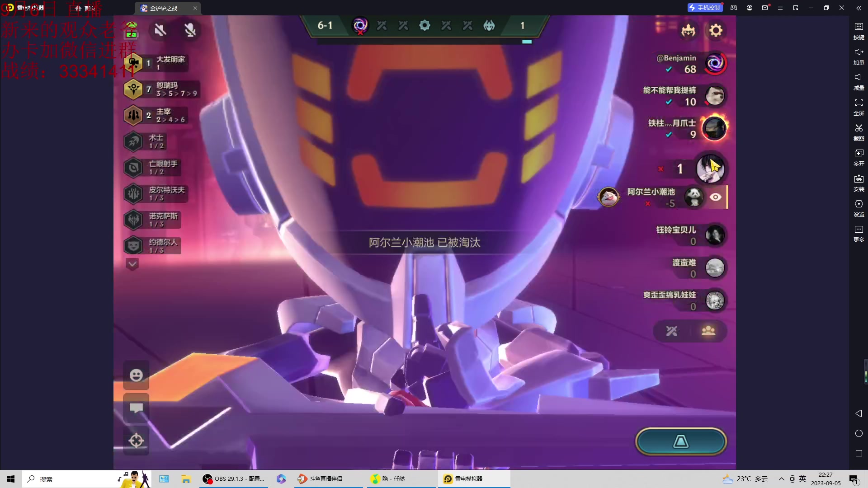Image resolution: width=868 pixels, height=488 pixels.
Task: Open emulator mail icon
Action: [765, 8]
